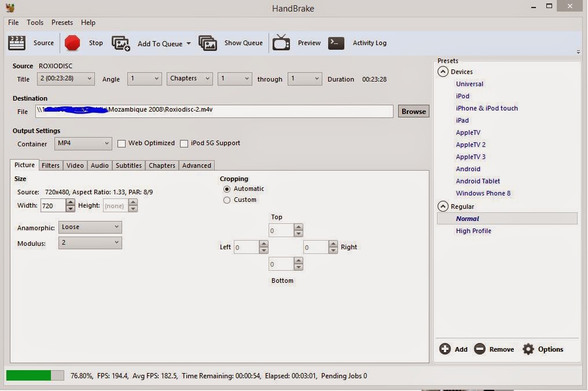588x391 pixels.
Task: Switch to the Audio tab
Action: click(100, 165)
